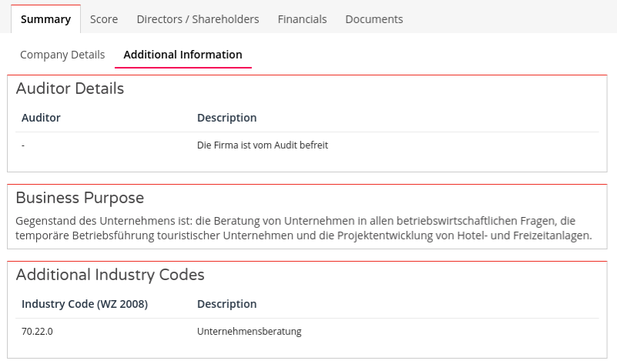
Task: Click the Business Purpose heading
Action: click(x=80, y=198)
